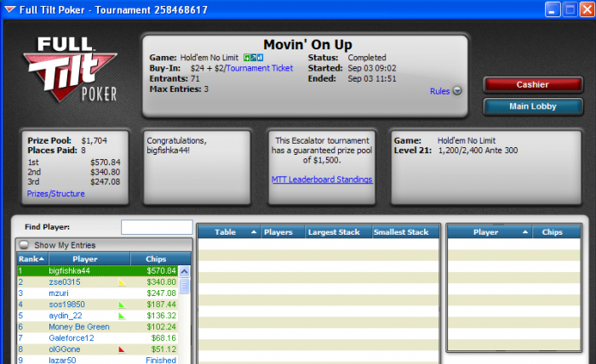596x364 pixels.
Task: Click the yellow flag beside zse0315
Action: point(122,282)
